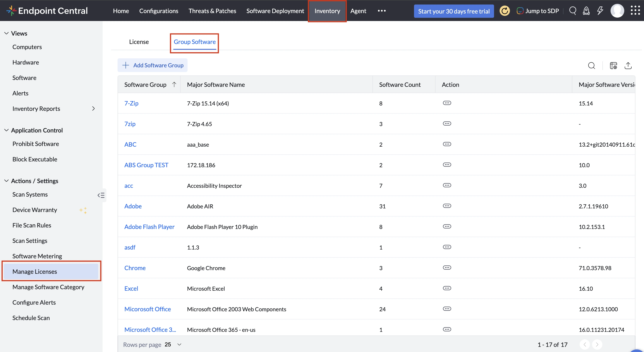Open the 7-Zip software group link
The width and height of the screenshot is (644, 352).
[131, 103]
